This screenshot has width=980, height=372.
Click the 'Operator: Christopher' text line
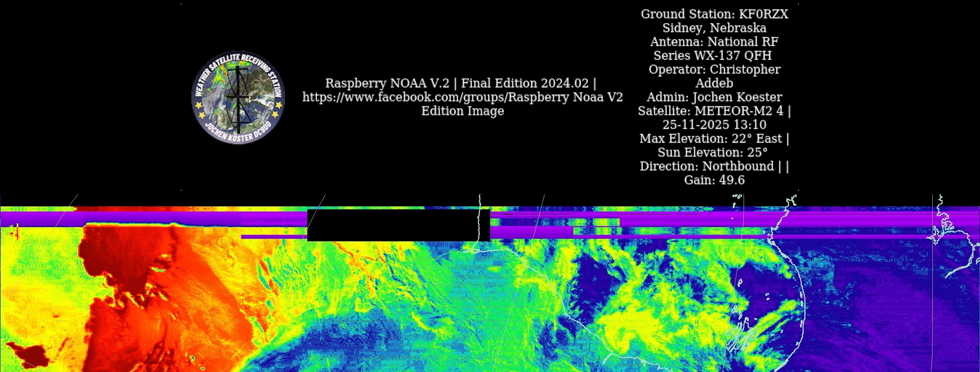[x=714, y=69]
